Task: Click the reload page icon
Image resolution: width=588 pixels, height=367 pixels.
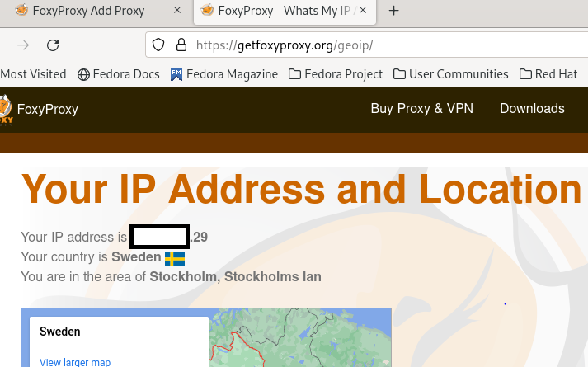Action: tap(53, 45)
